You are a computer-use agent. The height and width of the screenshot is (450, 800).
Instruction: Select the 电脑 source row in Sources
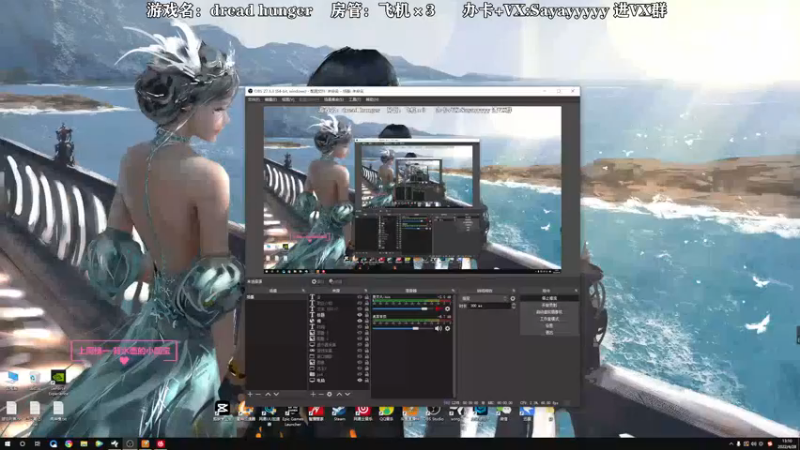pos(339,381)
